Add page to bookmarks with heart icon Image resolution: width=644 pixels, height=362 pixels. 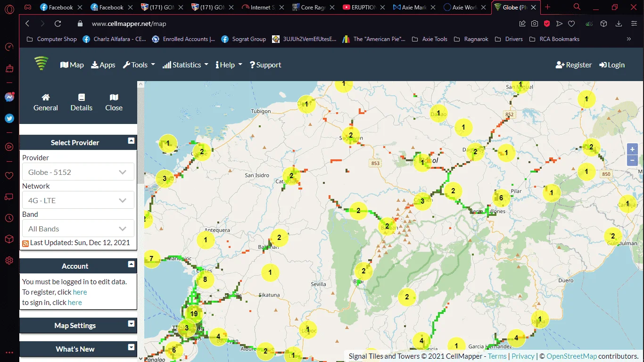click(x=571, y=24)
